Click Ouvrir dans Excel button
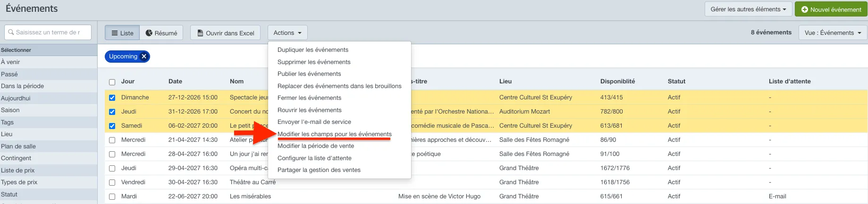This screenshot has height=204, width=868. click(x=225, y=33)
